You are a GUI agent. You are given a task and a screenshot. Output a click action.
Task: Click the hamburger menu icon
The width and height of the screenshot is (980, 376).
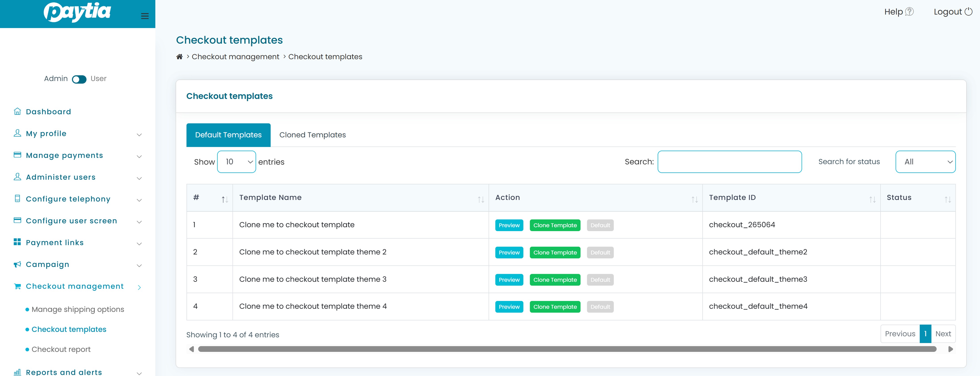point(145,16)
